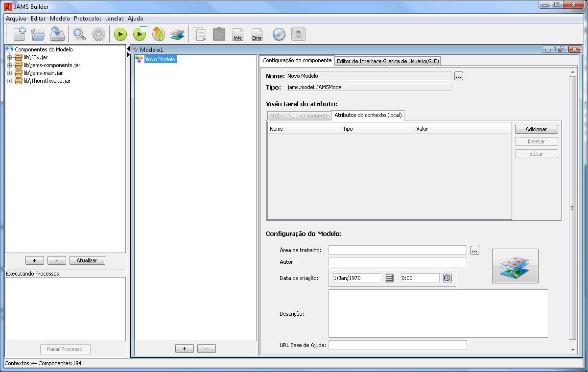Click the vertical scrollbar in configuration panel
The image size is (588, 372).
pos(572,208)
